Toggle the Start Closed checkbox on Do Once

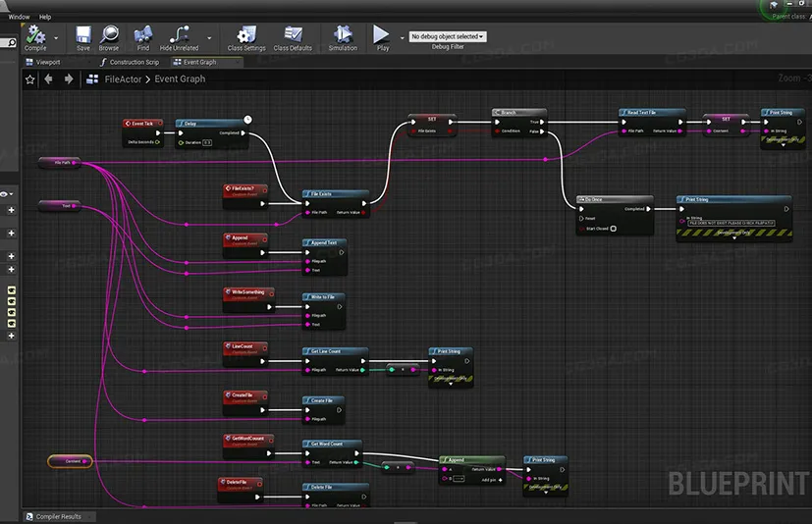pos(613,229)
